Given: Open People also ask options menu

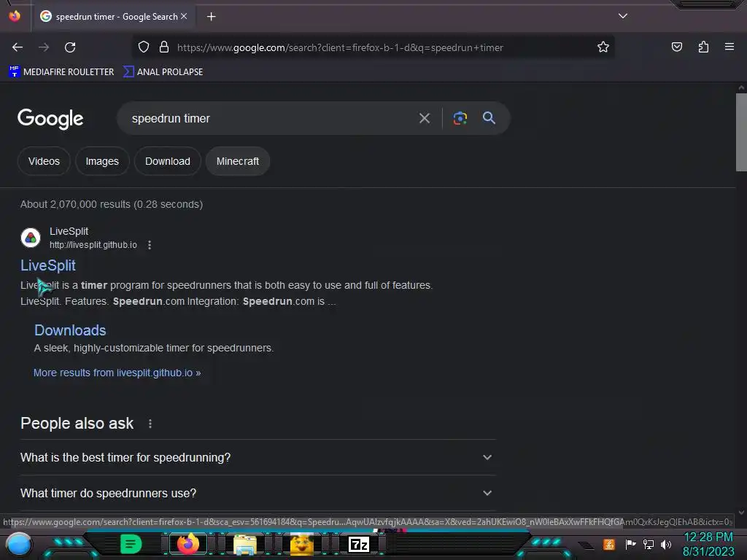Looking at the screenshot, I should click(x=150, y=424).
